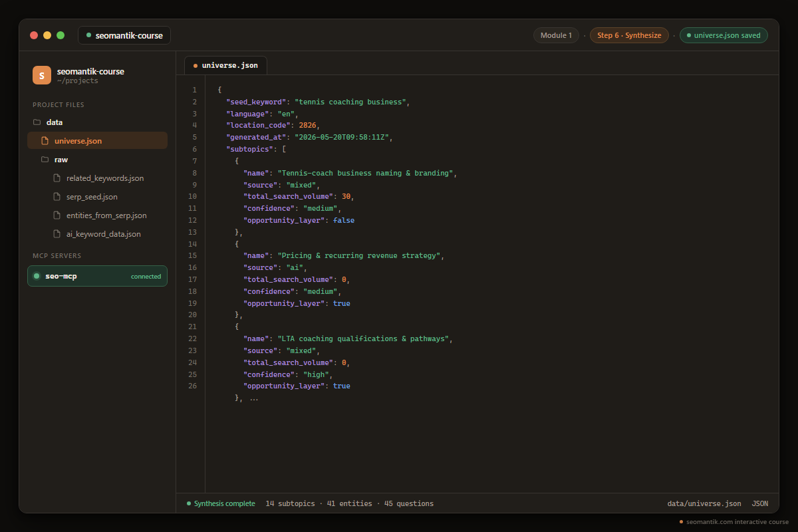Open serp_seed.json file

(x=97, y=197)
